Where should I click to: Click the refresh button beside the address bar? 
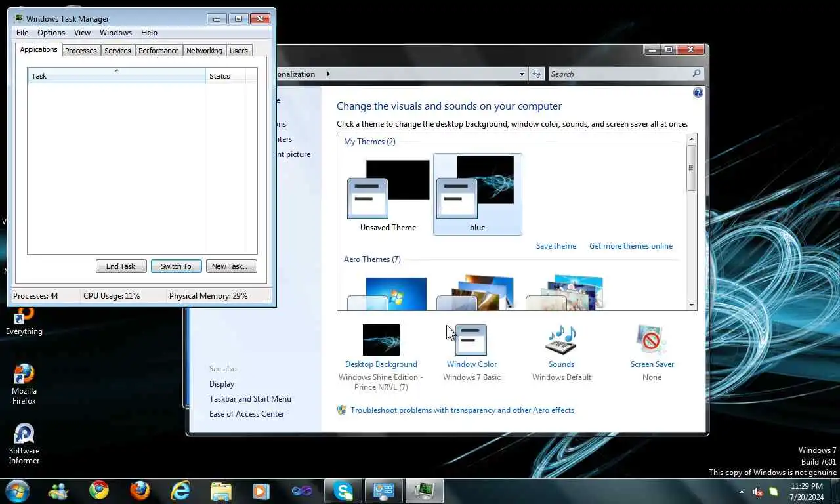tap(537, 74)
